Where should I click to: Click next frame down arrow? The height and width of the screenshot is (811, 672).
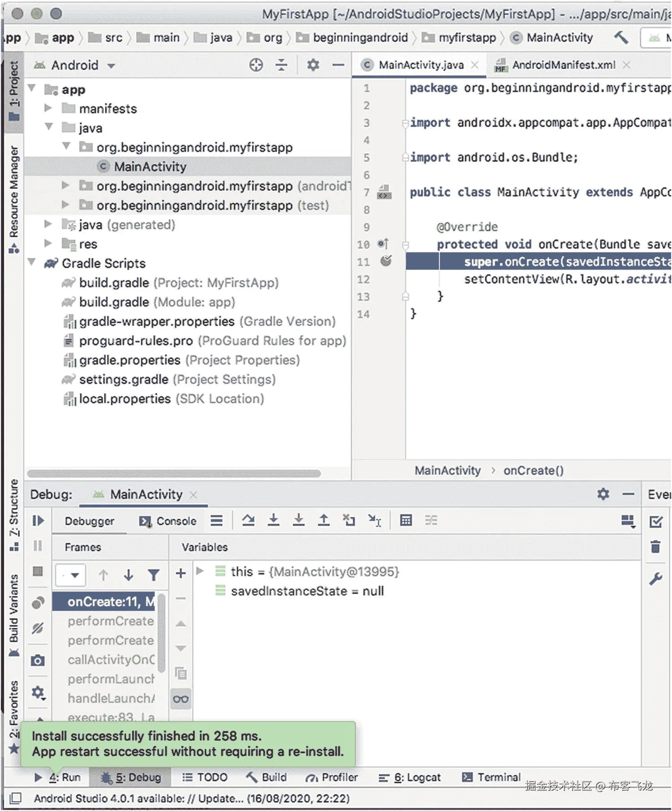129,575
